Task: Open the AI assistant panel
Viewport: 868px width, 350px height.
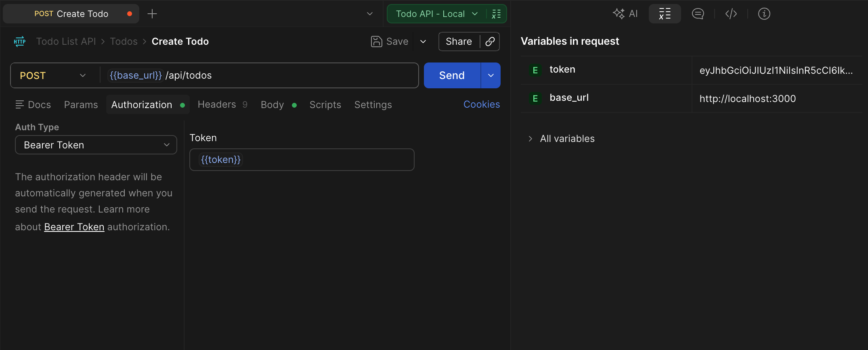Action: (x=625, y=14)
